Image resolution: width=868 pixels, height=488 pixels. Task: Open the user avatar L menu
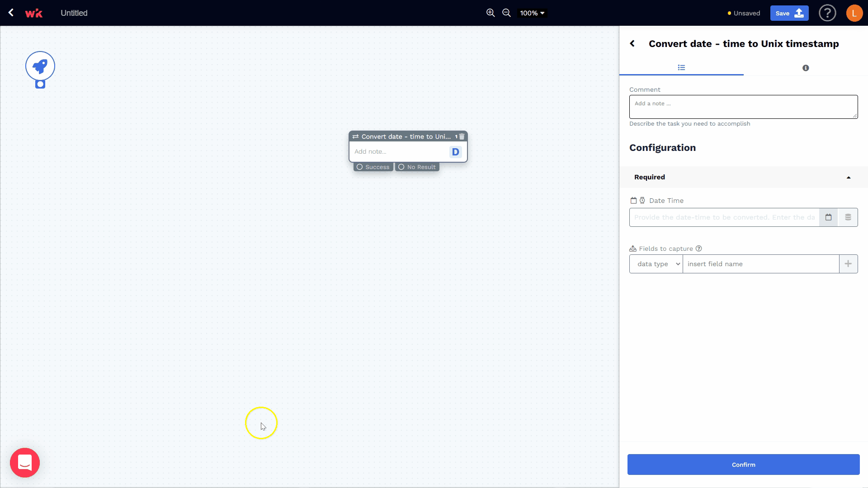pyautogui.click(x=854, y=13)
